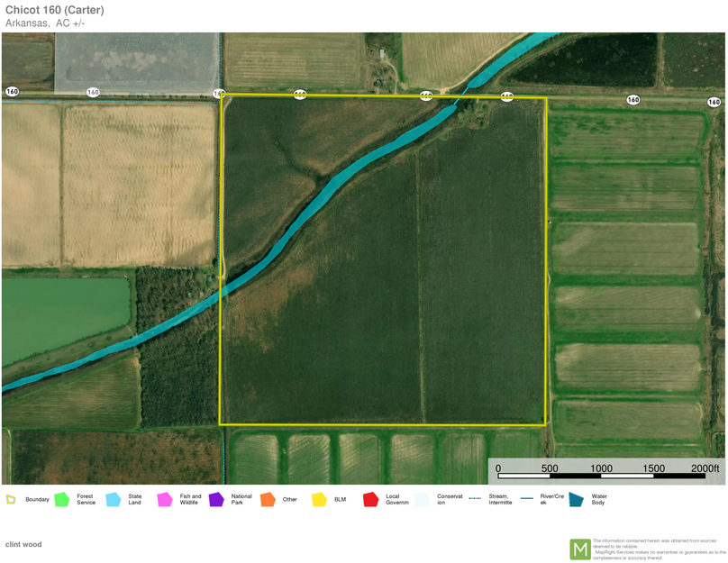Image resolution: width=728 pixels, height=563 pixels.
Task: Click the red Local Government icon
Action: pyautogui.click(x=370, y=499)
